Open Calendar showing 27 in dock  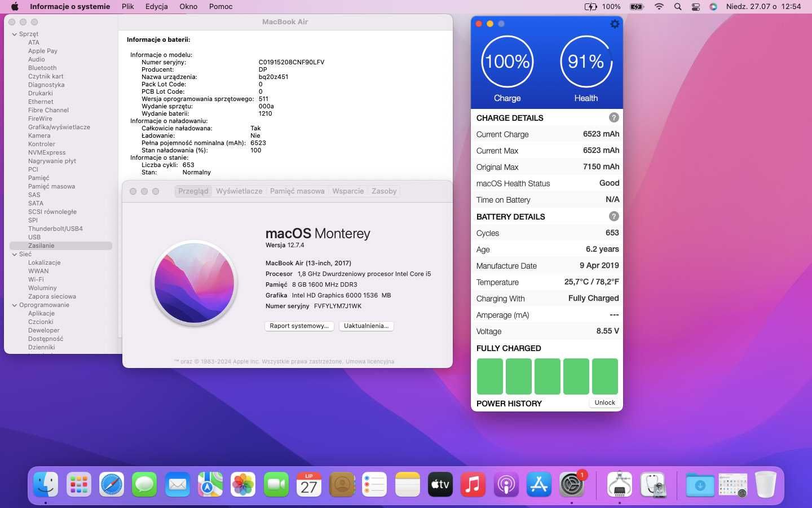(x=309, y=484)
